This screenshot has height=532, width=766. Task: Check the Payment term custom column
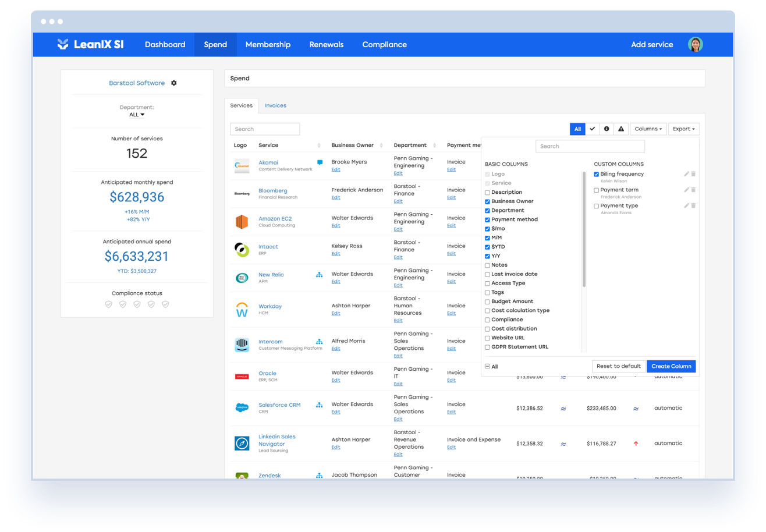click(x=597, y=190)
